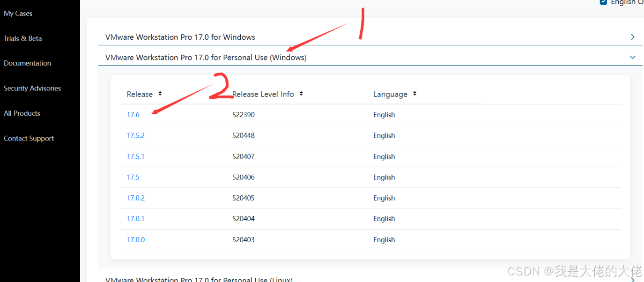Open All Products in sidebar
This screenshot has width=644, height=282.
point(22,113)
